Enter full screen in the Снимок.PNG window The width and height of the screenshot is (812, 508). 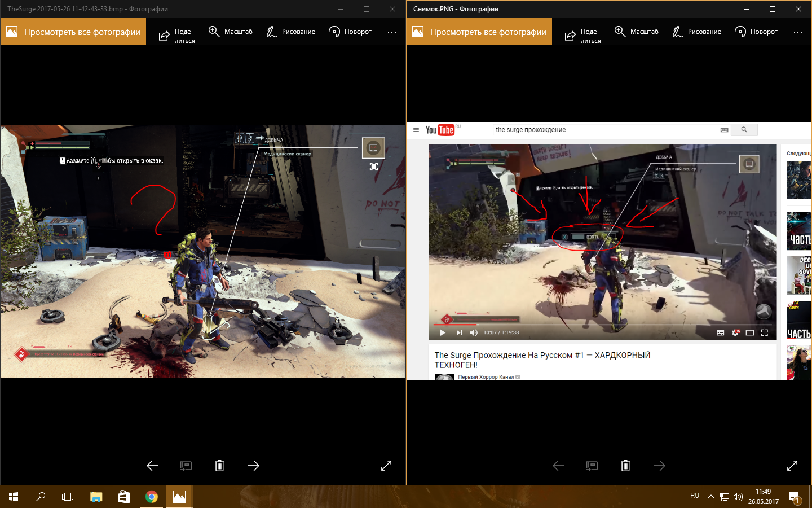tap(792, 466)
